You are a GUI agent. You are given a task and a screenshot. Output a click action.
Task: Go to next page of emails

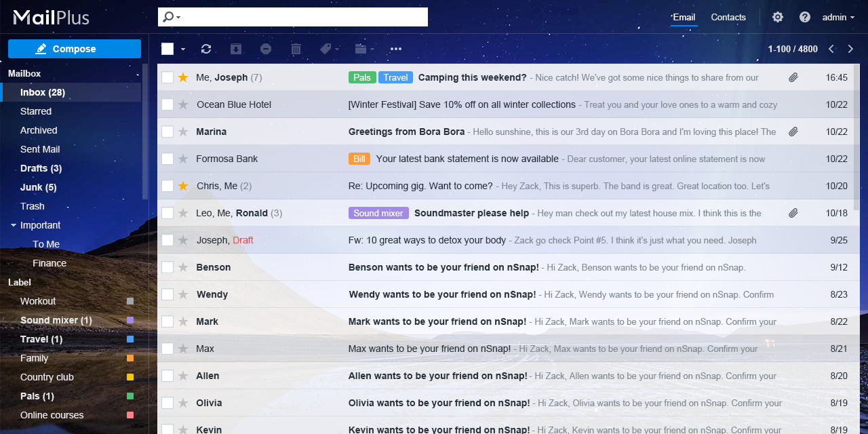pyautogui.click(x=850, y=49)
